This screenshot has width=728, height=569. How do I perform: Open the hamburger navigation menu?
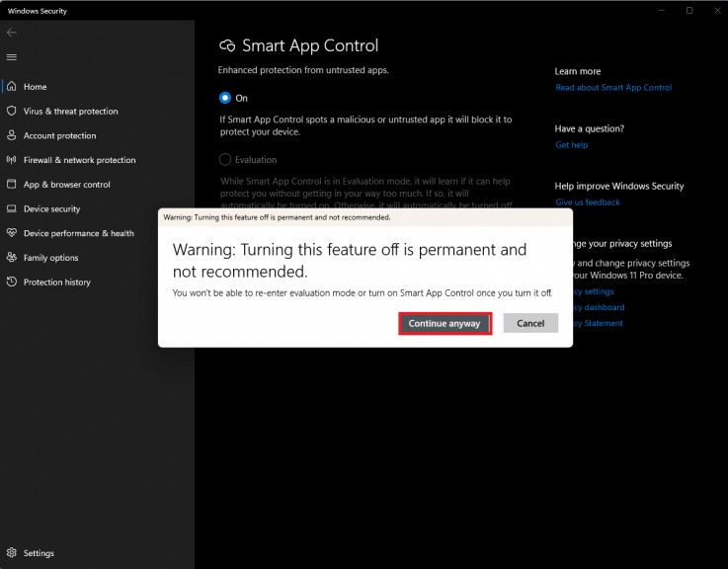click(x=12, y=56)
